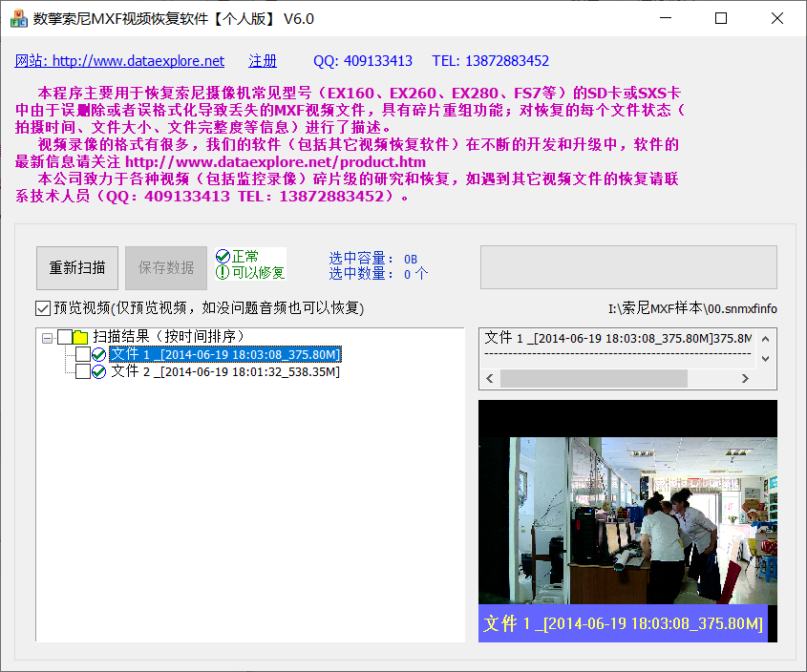Close the MXF recovery window
Screen dimensions: 807x672
tap(777, 18)
